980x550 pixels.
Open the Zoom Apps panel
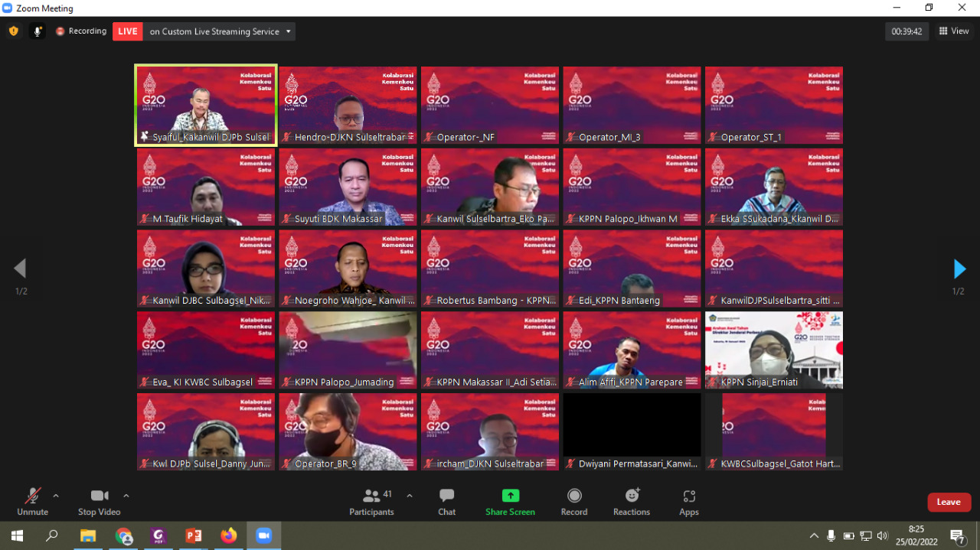[x=688, y=502]
